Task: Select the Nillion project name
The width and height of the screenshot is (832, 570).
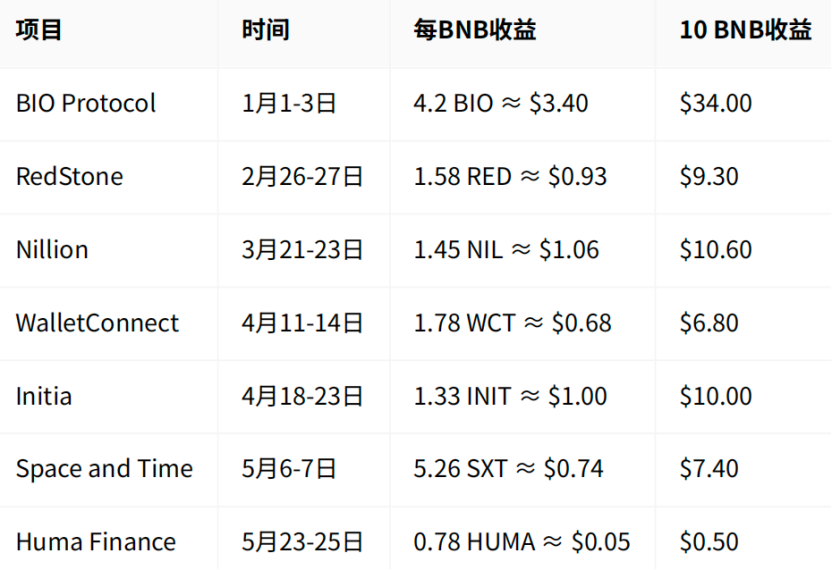Action: [x=52, y=250]
